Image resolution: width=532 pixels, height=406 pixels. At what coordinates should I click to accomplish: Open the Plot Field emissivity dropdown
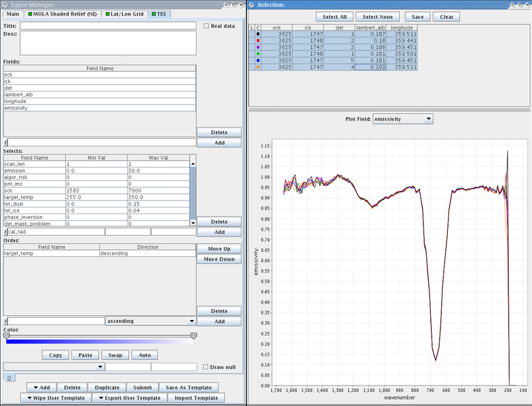point(403,119)
